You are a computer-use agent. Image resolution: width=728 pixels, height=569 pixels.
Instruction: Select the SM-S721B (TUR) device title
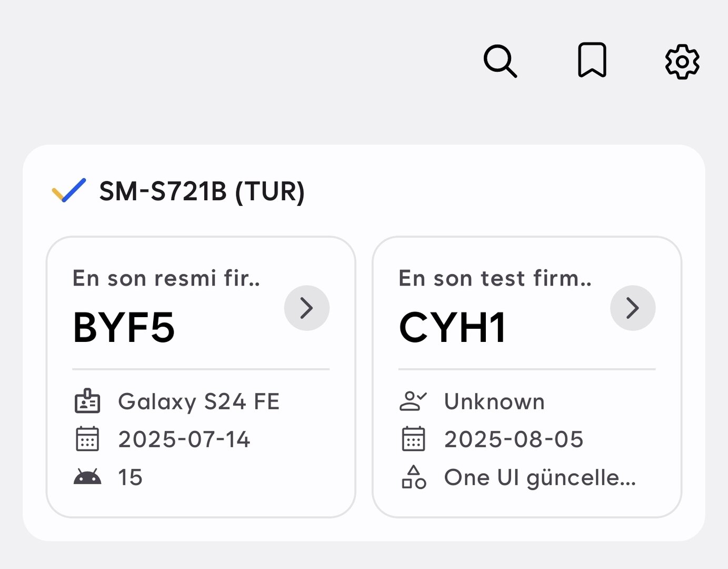[202, 191]
